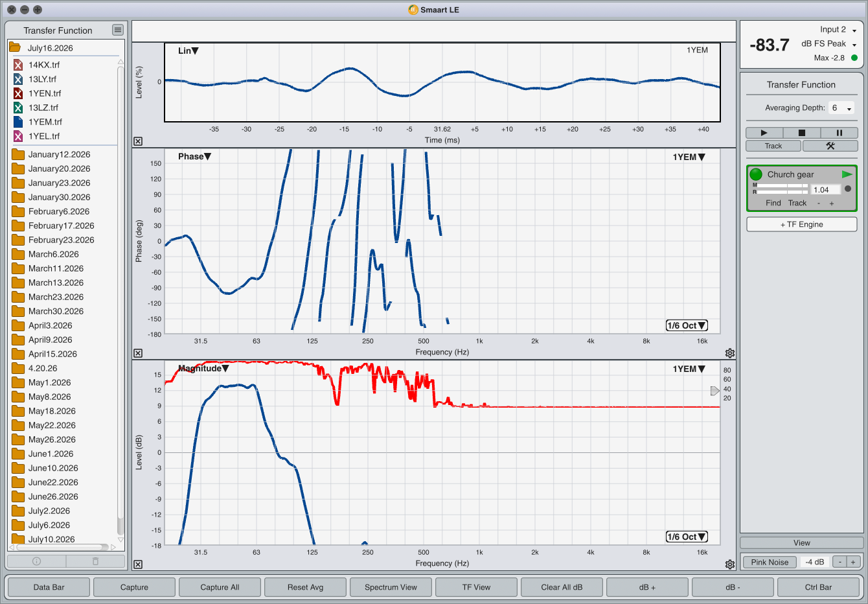
Task: Increase generator level with plus stepper
Action: click(x=854, y=562)
